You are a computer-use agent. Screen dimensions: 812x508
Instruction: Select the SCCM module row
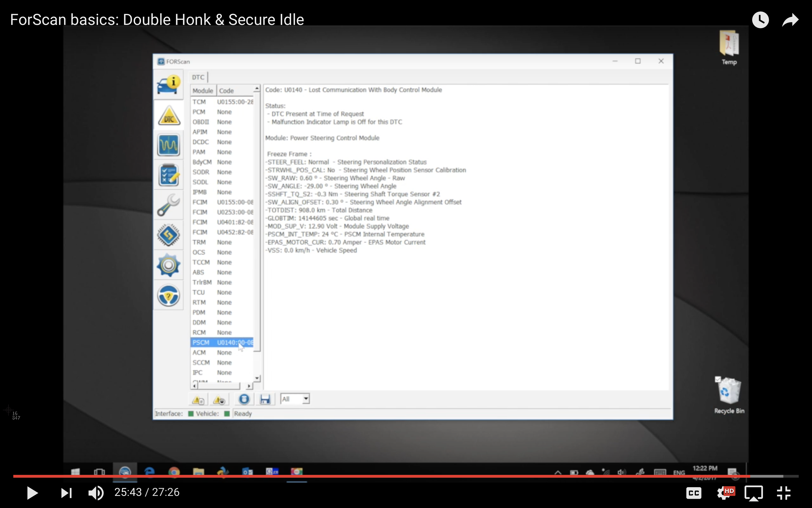(x=222, y=363)
